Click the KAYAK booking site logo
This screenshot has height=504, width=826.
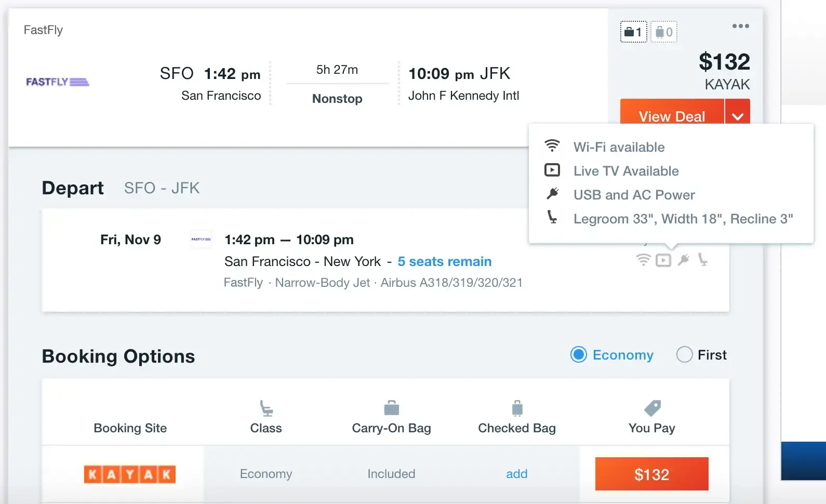[130, 474]
